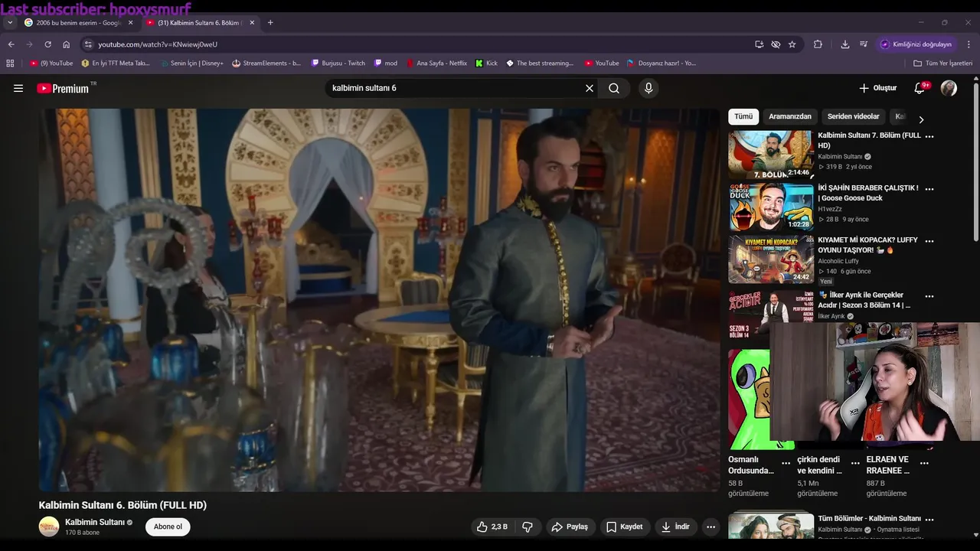Open the bookmarks bar apps grid icon
Screen dimensions: 980x551
(10, 64)
